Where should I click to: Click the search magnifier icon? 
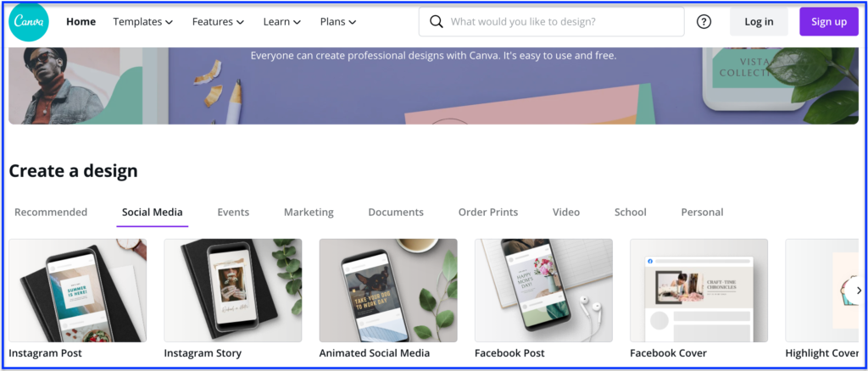(437, 22)
